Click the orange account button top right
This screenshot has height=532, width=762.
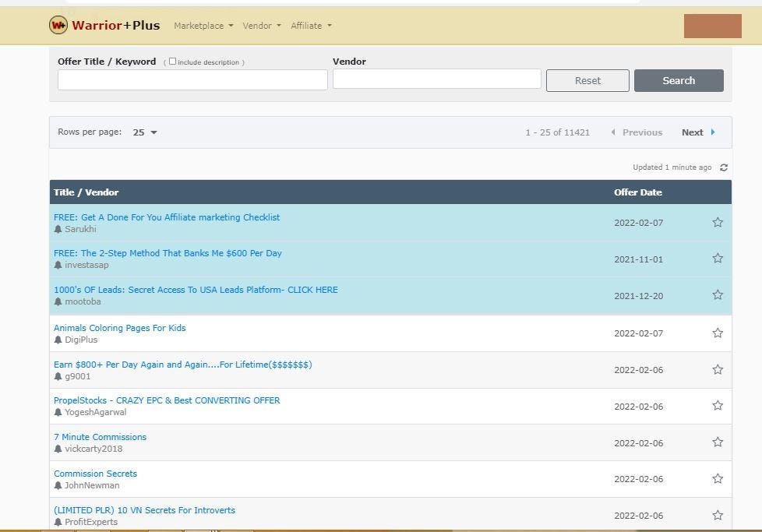(712, 26)
